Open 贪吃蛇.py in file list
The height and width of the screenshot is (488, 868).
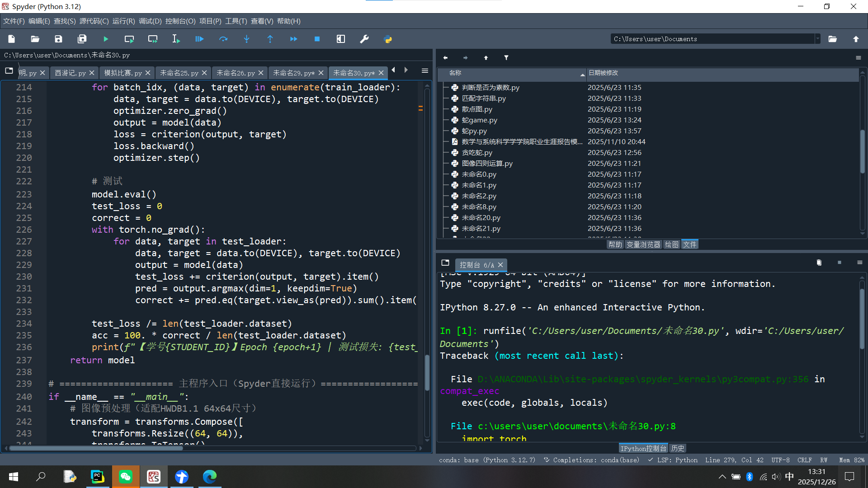coord(477,153)
